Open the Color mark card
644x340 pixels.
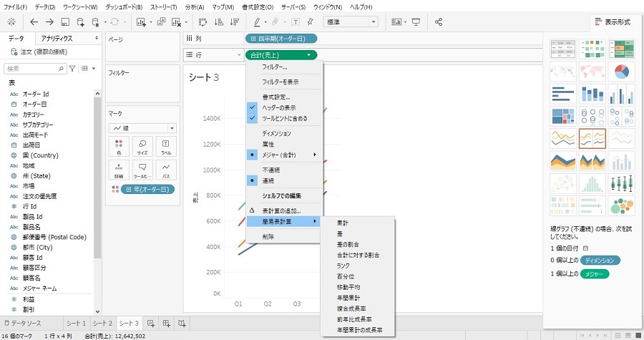pyautogui.click(x=119, y=146)
